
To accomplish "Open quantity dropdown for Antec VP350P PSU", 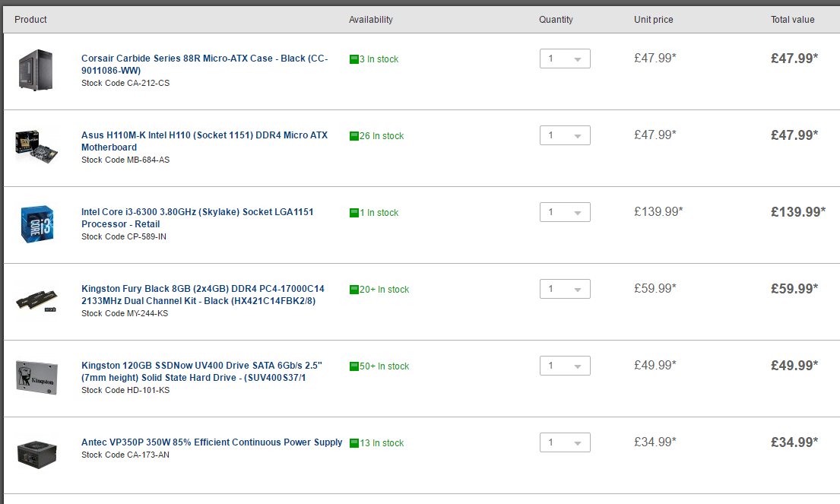I will point(565,442).
